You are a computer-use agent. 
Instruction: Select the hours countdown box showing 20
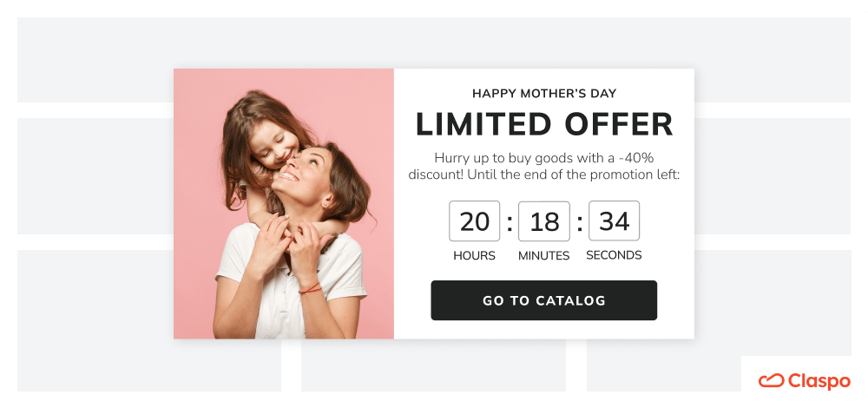point(475,220)
